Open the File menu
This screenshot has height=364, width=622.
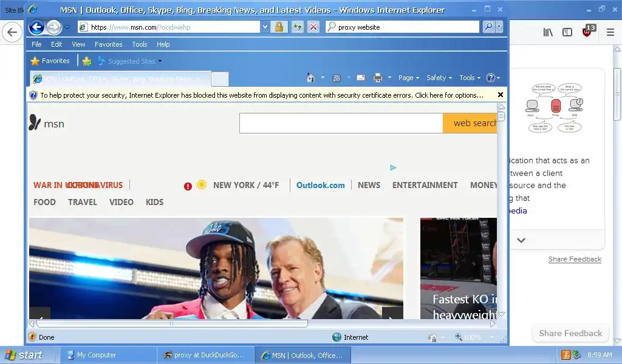tap(36, 44)
